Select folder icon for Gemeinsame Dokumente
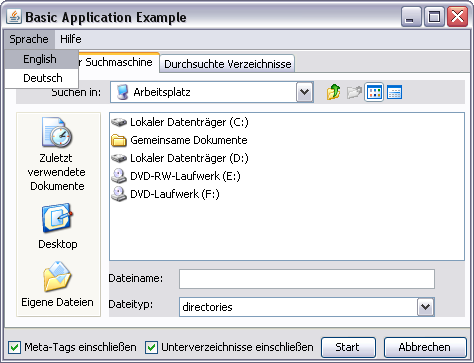The height and width of the screenshot is (363, 474). tap(119, 140)
